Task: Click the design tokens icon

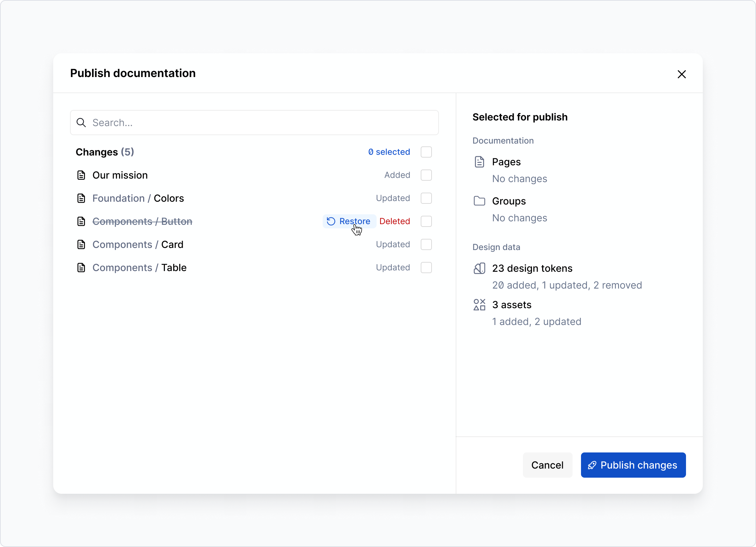Action: 479,268
